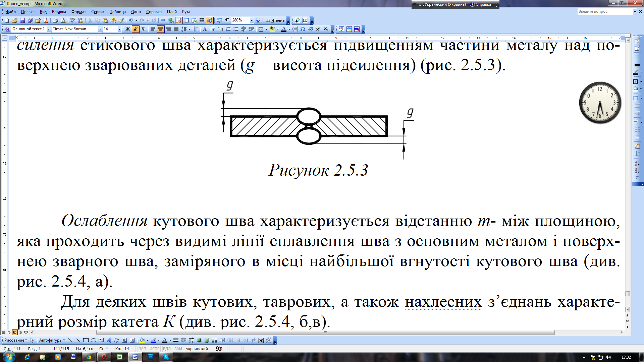Click the Print icon in toolbar
Image resolution: width=644 pixels, height=362 pixels.
point(55,20)
